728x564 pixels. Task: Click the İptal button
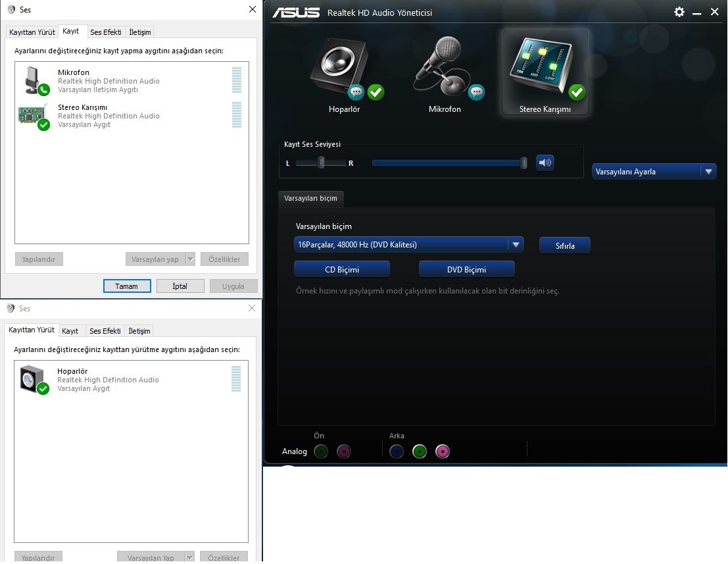pyautogui.click(x=180, y=286)
